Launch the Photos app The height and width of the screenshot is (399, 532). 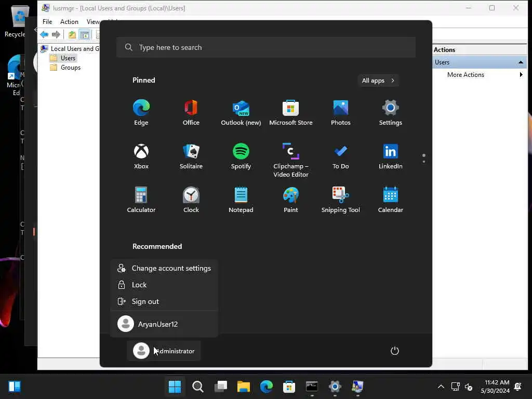point(341,113)
